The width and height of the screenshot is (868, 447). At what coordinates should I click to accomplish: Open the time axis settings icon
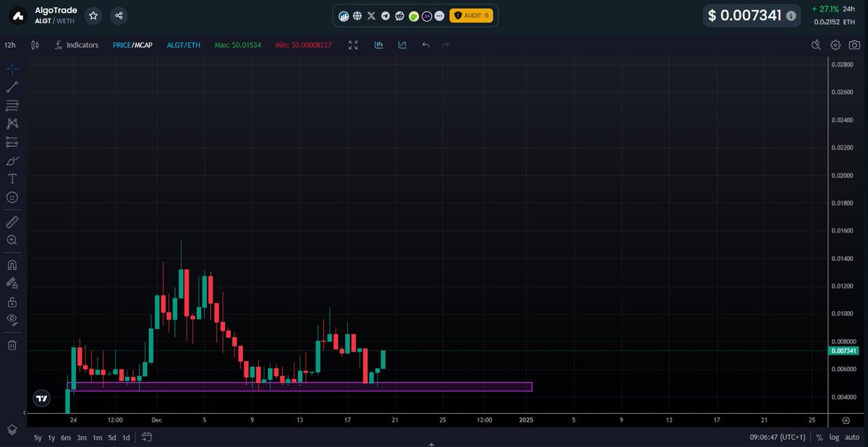point(846,420)
